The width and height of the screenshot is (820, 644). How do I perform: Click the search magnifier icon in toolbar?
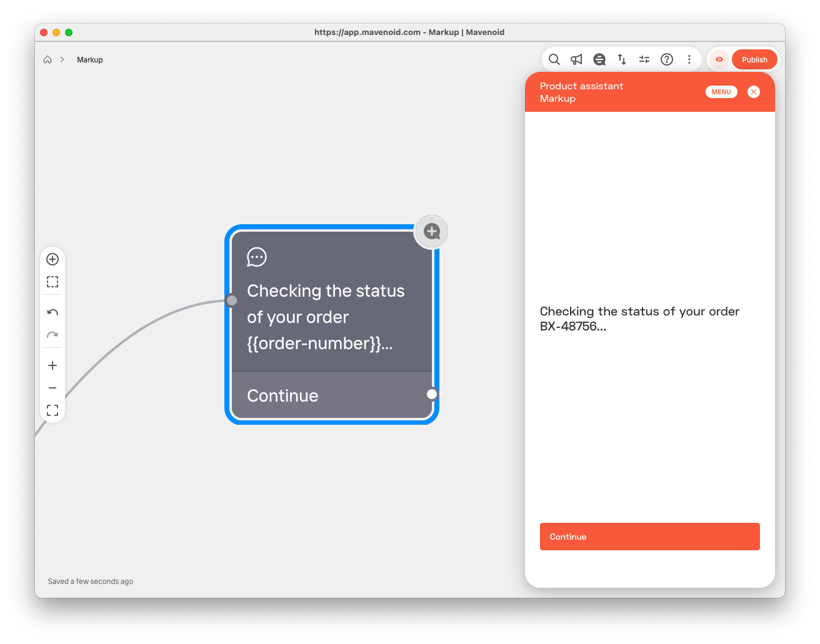point(554,59)
